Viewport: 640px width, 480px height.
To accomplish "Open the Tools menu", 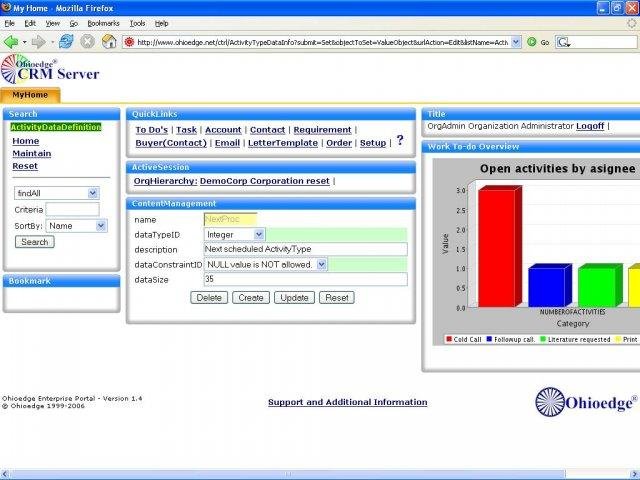I will pos(138,24).
